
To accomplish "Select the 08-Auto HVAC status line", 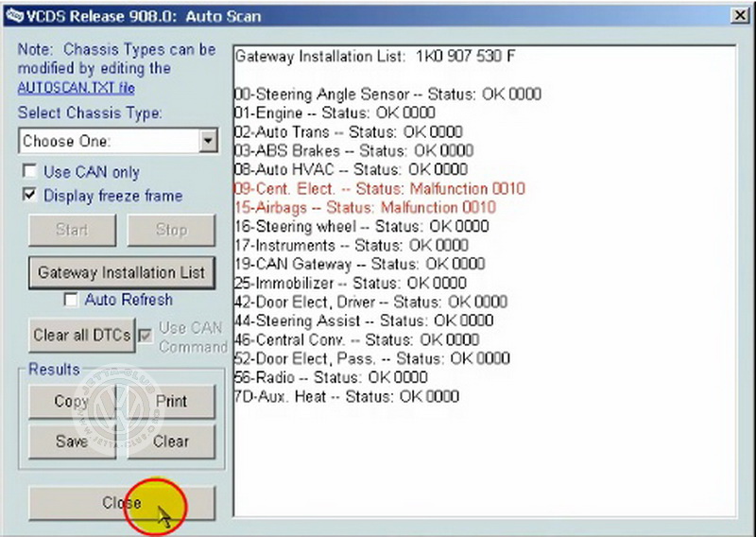I will (x=351, y=169).
